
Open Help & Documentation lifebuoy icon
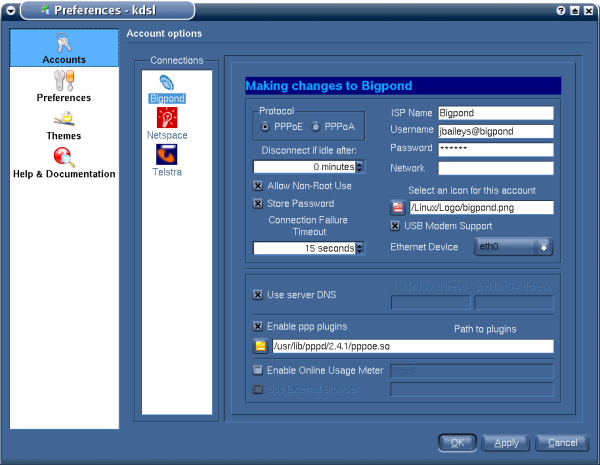point(64,157)
